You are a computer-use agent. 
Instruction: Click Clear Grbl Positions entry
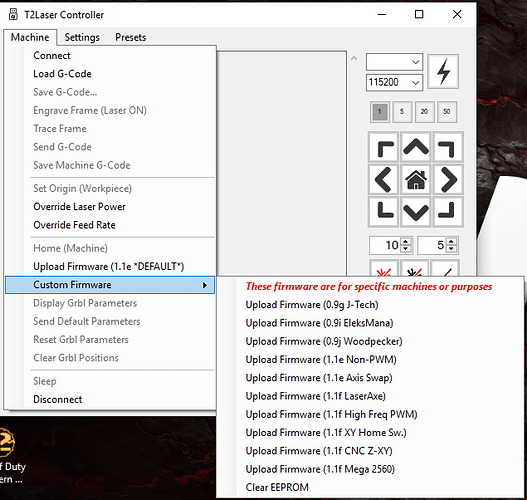(x=110, y=358)
